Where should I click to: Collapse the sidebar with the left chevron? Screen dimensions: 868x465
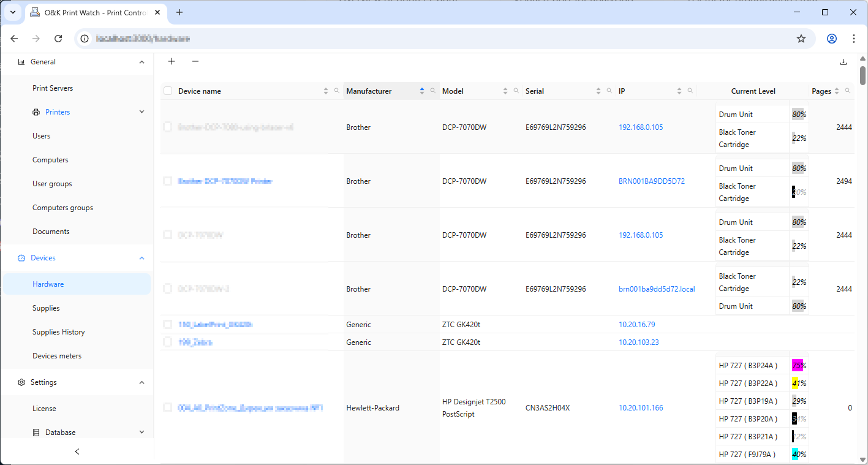[77, 452]
